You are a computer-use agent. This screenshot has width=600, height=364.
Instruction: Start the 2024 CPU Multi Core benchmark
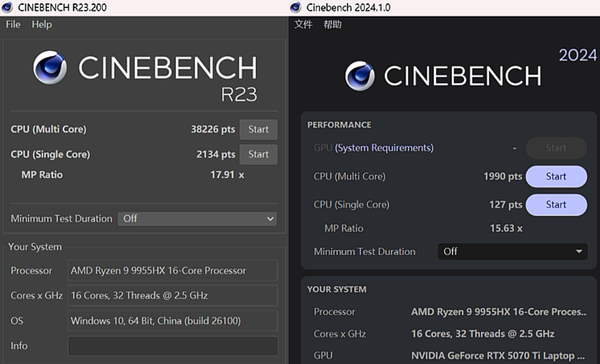click(556, 176)
